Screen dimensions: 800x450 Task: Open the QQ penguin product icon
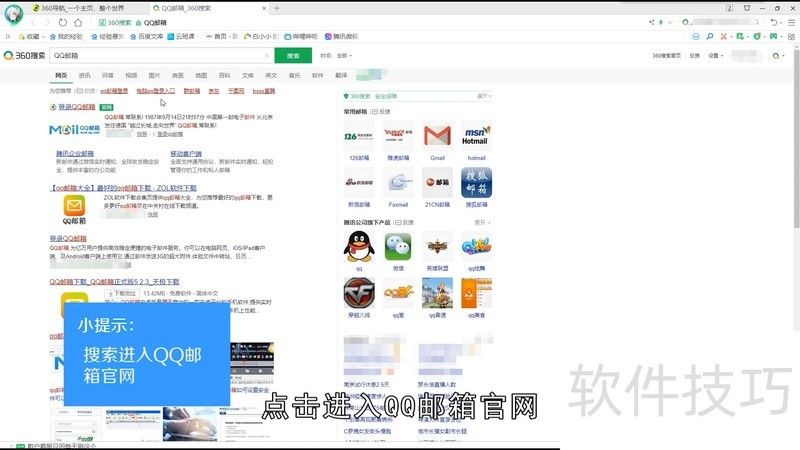click(359, 246)
